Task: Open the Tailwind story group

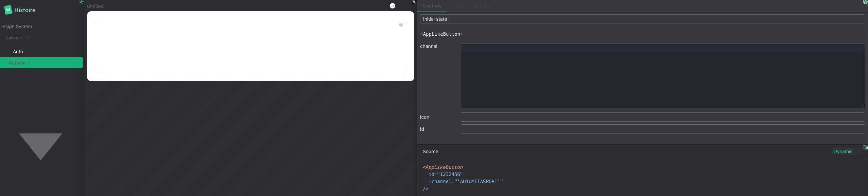Action: (17, 38)
